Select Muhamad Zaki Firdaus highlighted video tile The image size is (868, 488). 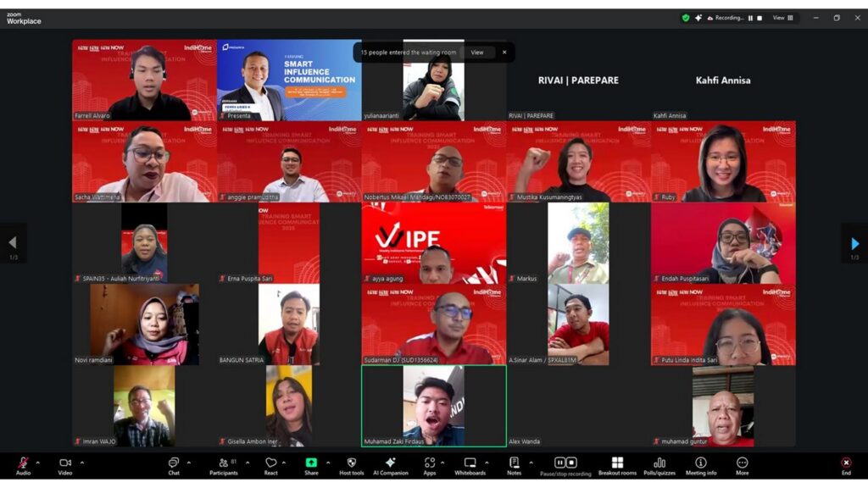tap(434, 406)
